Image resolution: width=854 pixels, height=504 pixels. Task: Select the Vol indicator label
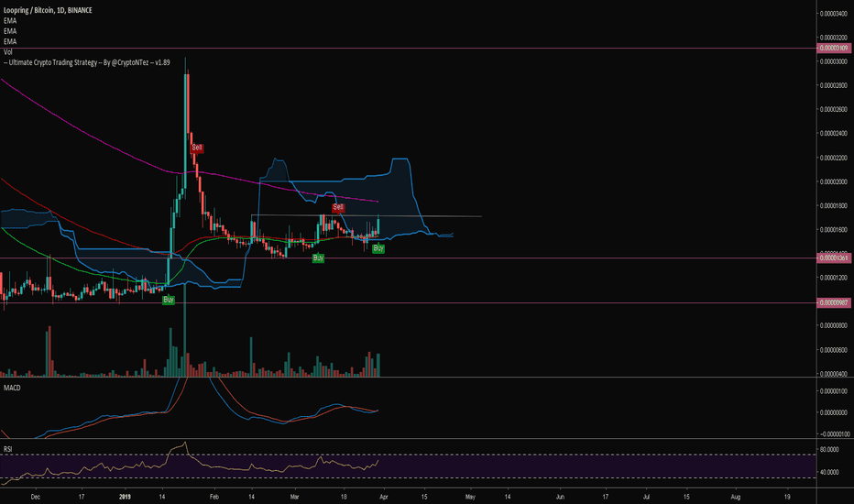click(7, 51)
